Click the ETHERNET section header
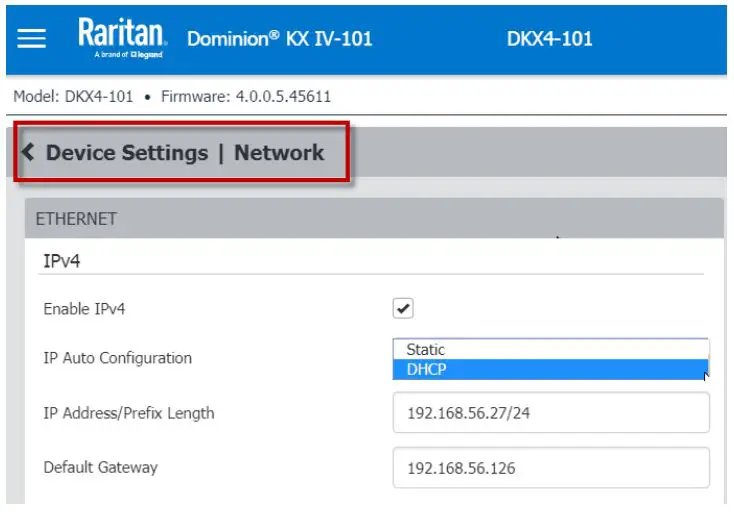This screenshot has width=734, height=512. (374, 219)
